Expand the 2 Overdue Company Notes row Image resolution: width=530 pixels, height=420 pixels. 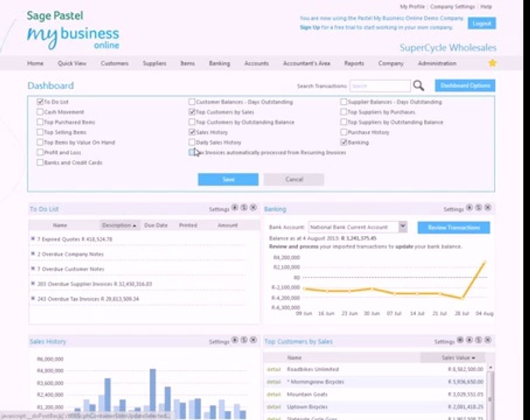coord(33,253)
